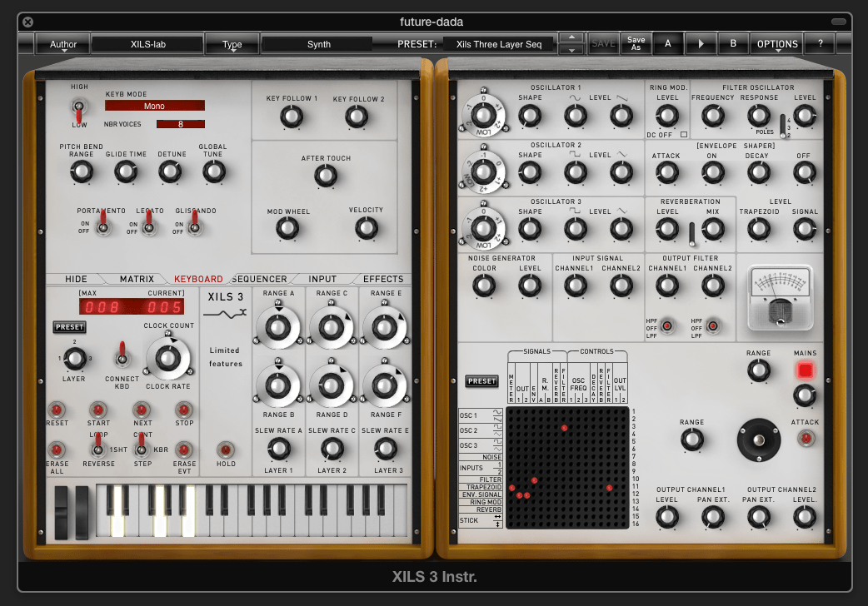Click the red MAINS power button
Viewport: 868px width, 606px height.
point(805,370)
